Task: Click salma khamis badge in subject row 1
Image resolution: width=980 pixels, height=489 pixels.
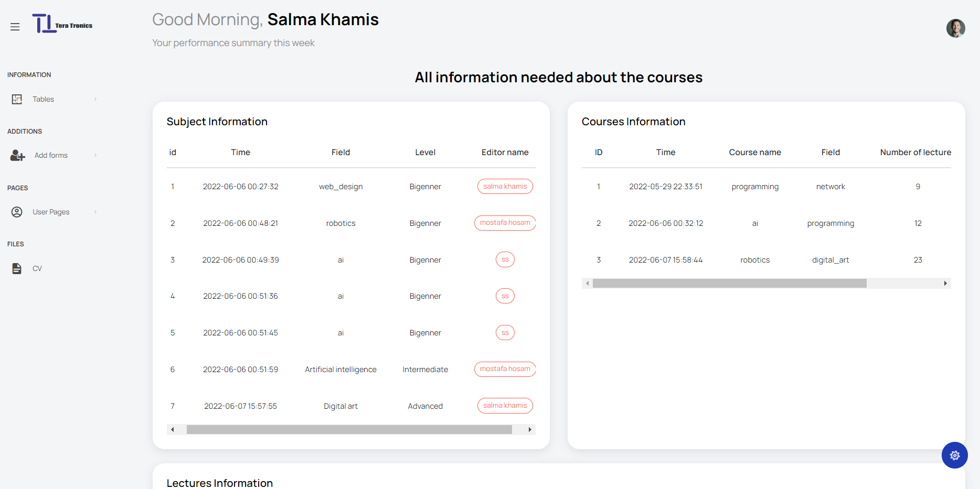Action: click(x=505, y=186)
